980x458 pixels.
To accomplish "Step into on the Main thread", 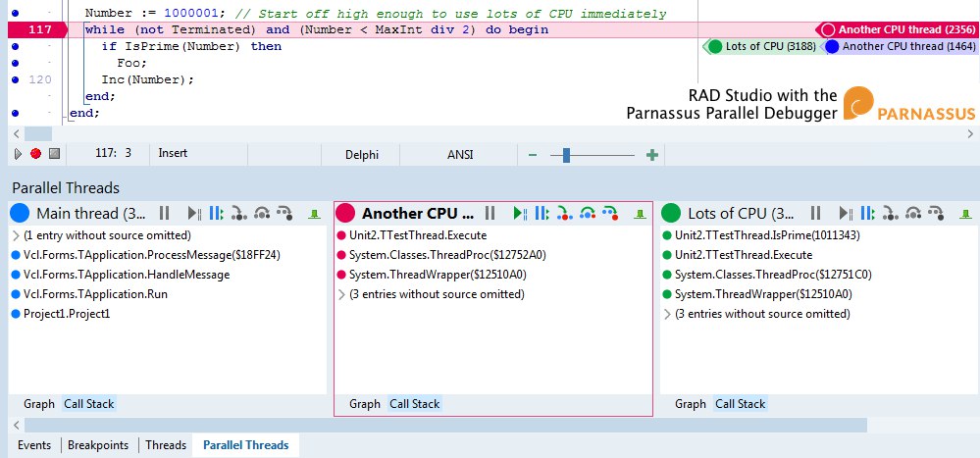I will tap(237, 214).
